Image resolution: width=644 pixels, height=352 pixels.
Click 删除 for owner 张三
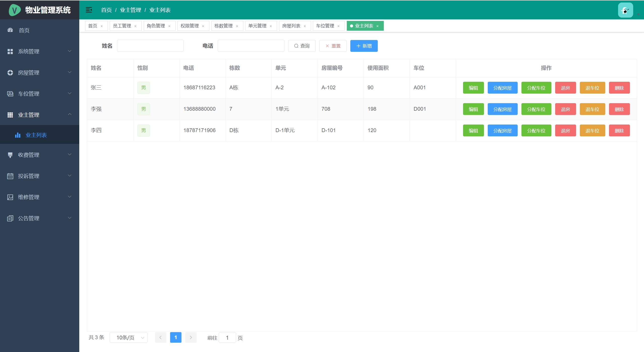coord(619,88)
